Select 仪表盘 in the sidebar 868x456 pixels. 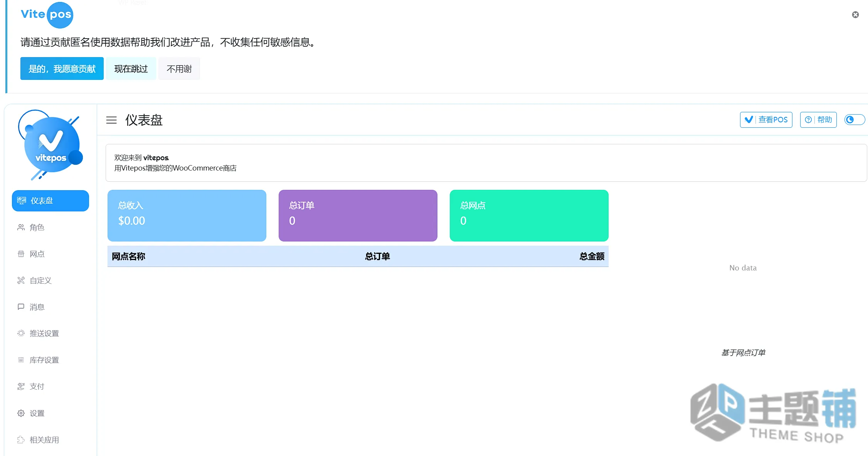(x=50, y=201)
